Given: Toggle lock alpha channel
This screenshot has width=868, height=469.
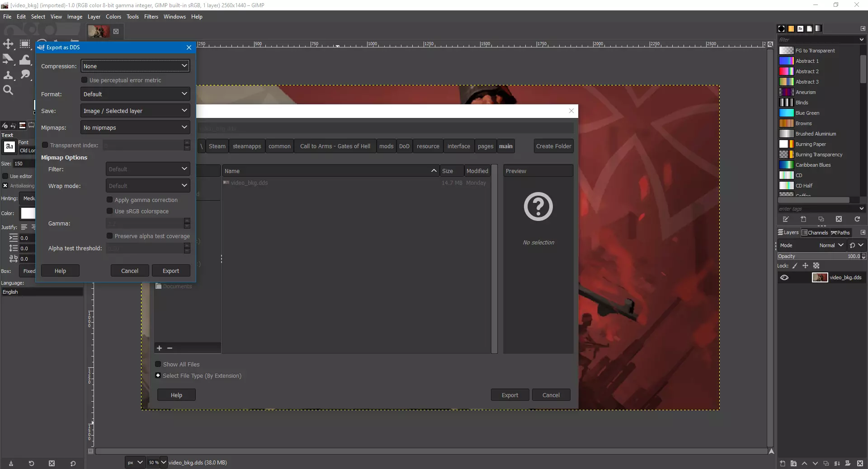Looking at the screenshot, I should [x=816, y=266].
